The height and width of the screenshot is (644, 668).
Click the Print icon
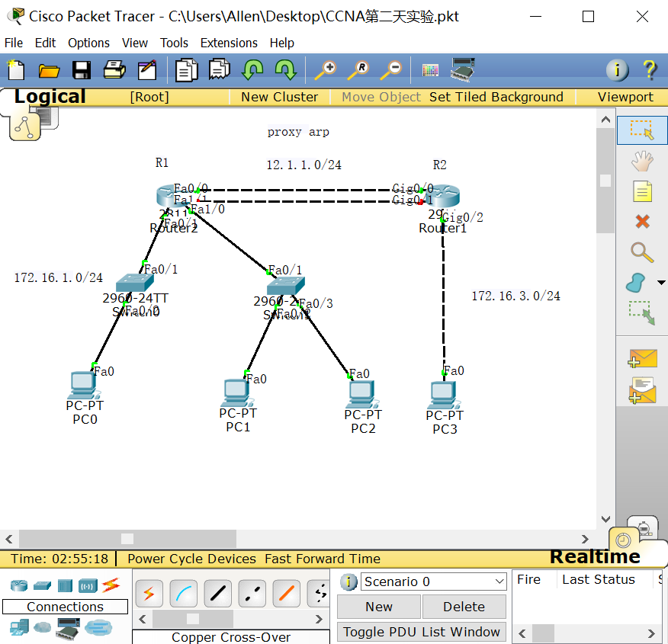pyautogui.click(x=114, y=70)
